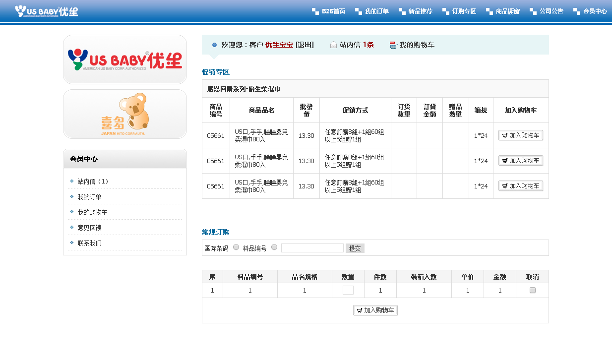This screenshot has width=612, height=364.
Task: Click the shopping cart icon beside 我的购物车
Action: [393, 45]
